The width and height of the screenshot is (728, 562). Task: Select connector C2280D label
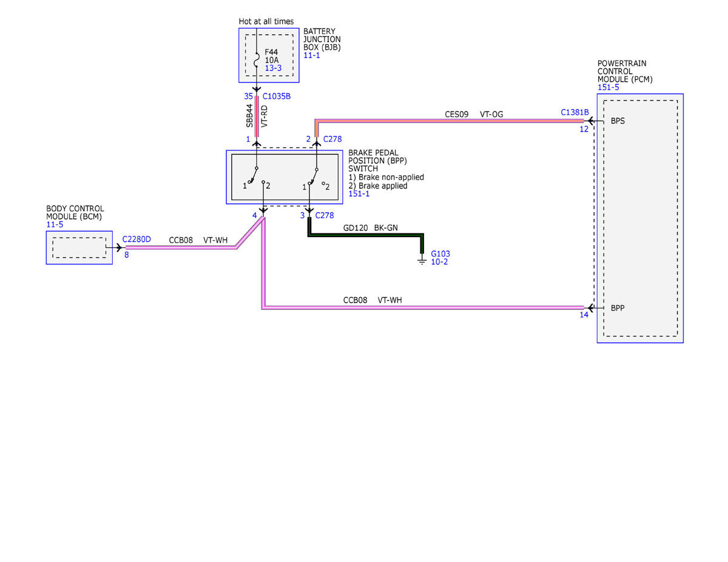[136, 239]
